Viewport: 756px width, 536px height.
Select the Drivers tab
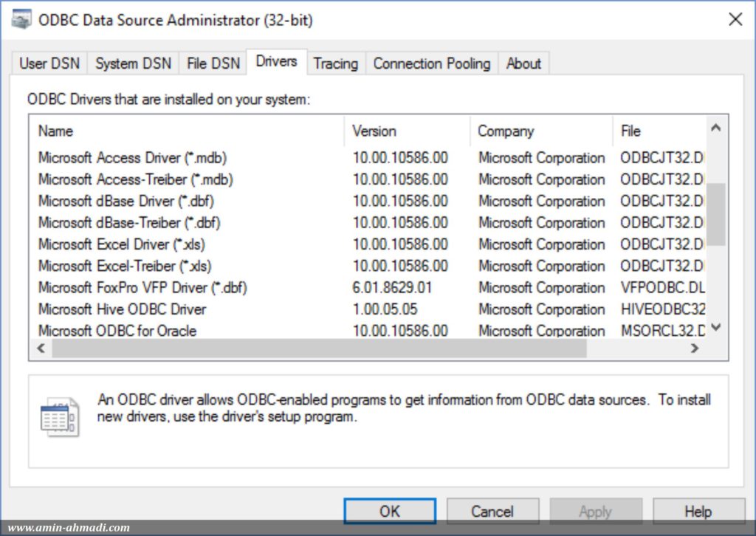click(x=277, y=62)
